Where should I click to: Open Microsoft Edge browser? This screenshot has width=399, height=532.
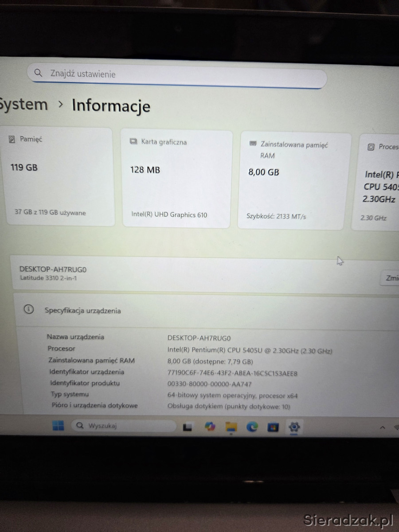click(x=252, y=427)
